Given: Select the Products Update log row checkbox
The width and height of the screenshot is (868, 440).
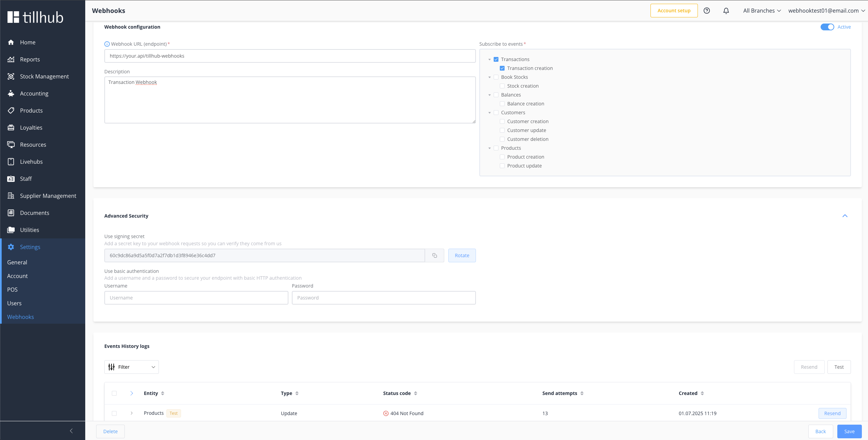Looking at the screenshot, I should (x=114, y=413).
